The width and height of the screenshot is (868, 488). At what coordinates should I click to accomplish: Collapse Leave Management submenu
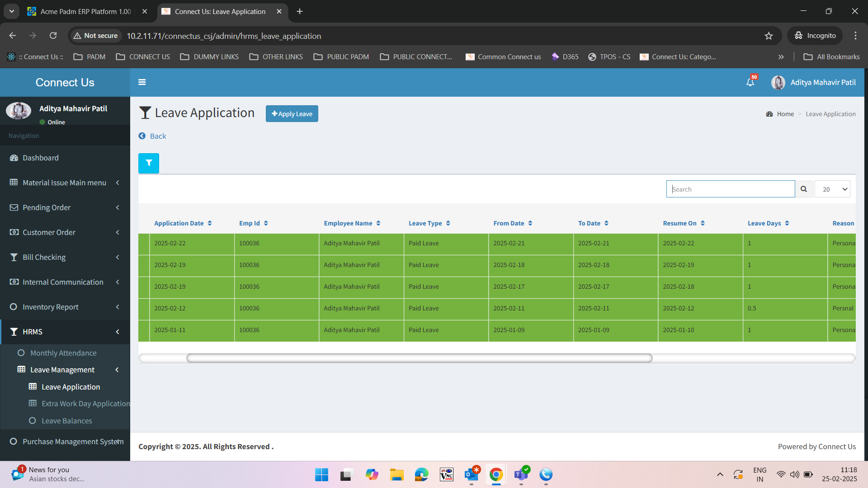pos(65,370)
